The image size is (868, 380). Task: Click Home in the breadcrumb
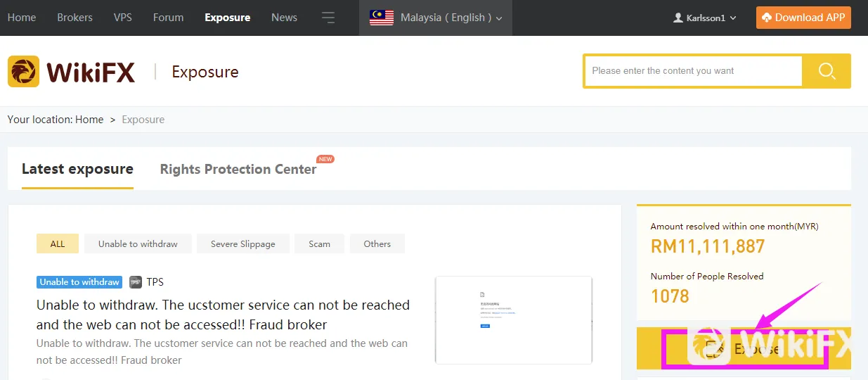pyautogui.click(x=89, y=120)
